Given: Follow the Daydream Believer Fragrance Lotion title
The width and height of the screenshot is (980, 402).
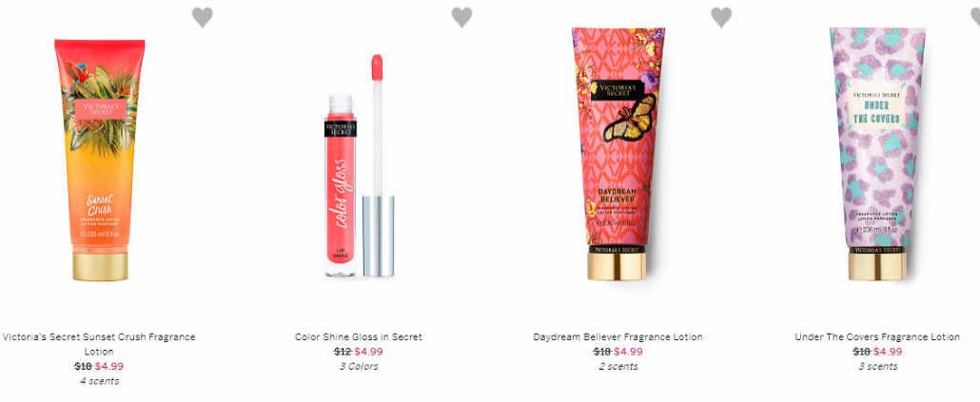Looking at the screenshot, I should pyautogui.click(x=618, y=336).
